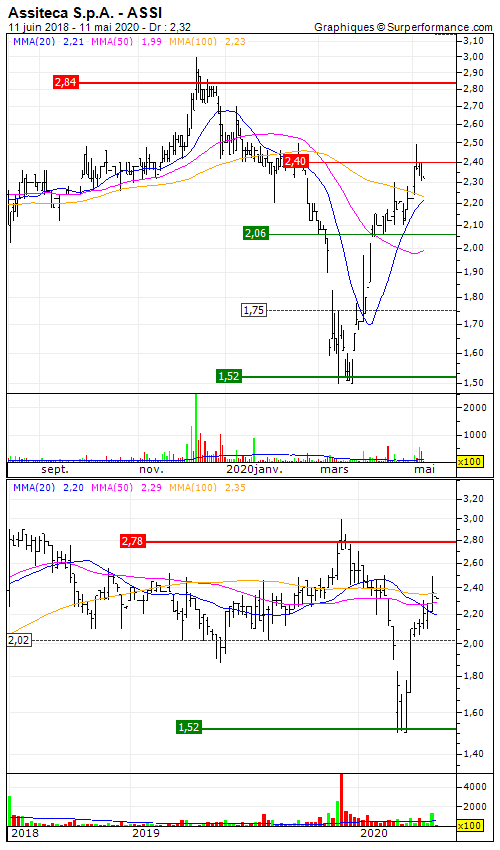Click MMA(20) 2,20 legend in lower chart

(48, 487)
